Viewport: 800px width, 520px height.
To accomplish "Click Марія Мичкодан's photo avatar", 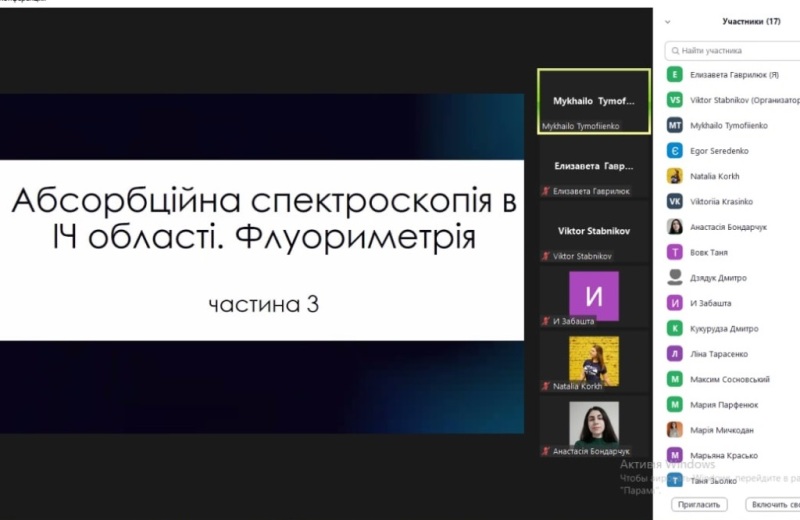I will tap(674, 430).
